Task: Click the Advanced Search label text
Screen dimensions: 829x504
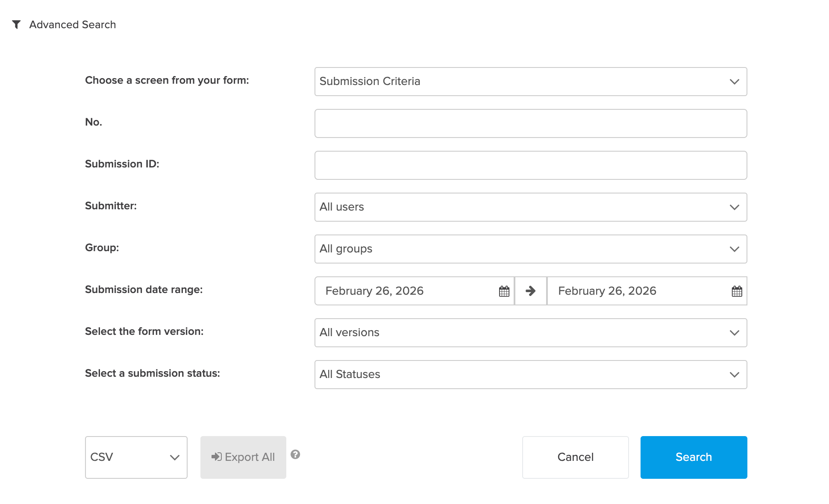Action: [72, 24]
